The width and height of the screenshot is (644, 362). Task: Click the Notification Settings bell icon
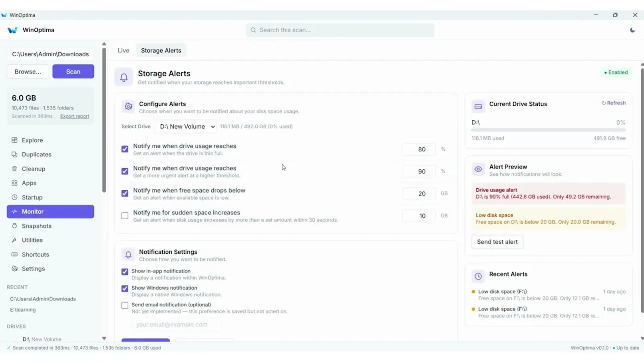(x=128, y=255)
